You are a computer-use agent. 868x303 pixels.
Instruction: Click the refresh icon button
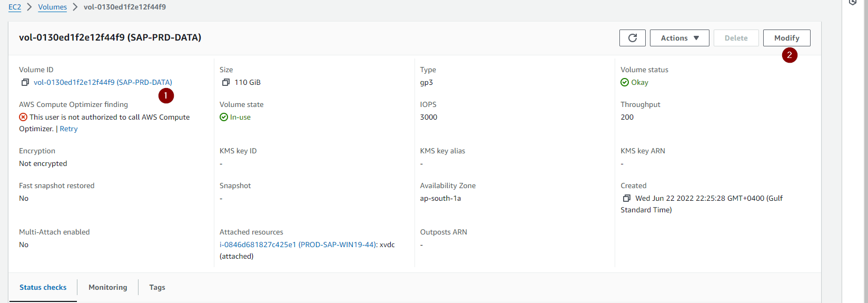[x=633, y=38]
